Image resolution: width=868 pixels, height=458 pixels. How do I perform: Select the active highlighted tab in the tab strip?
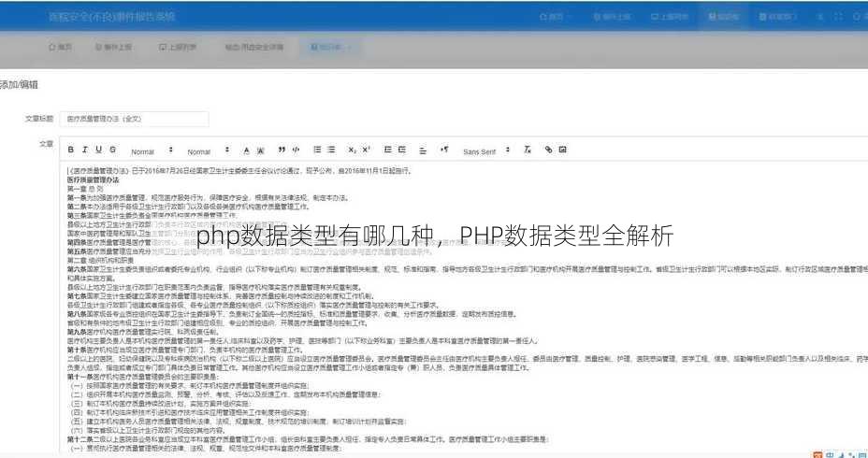pos(331,48)
